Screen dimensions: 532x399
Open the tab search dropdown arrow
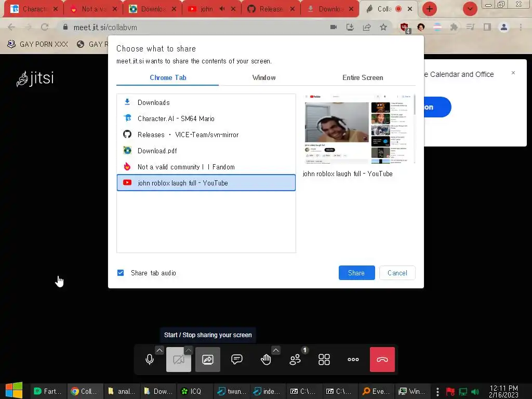470,9
